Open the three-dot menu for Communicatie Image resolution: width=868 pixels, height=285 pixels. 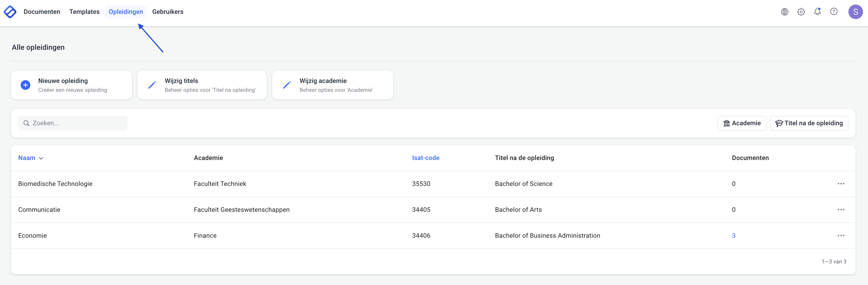coord(841,210)
